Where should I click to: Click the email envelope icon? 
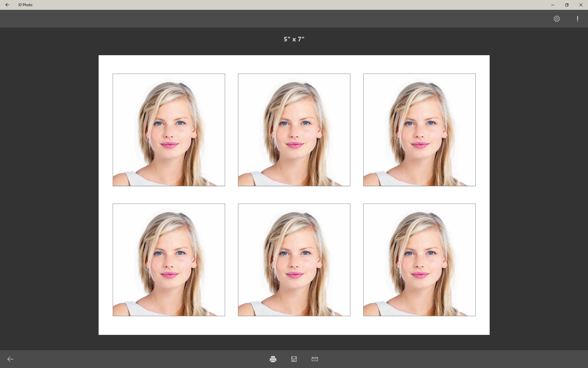click(x=315, y=359)
